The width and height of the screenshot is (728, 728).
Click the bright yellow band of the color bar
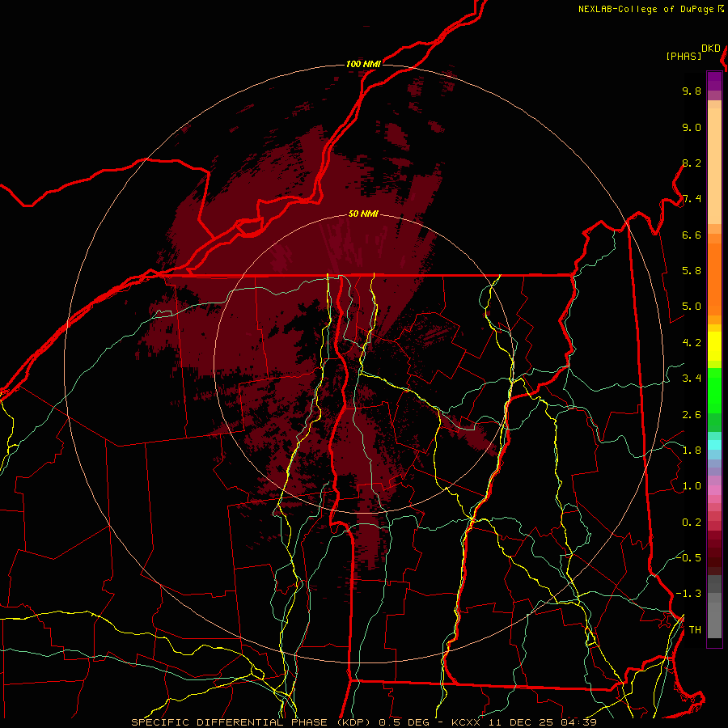click(714, 346)
